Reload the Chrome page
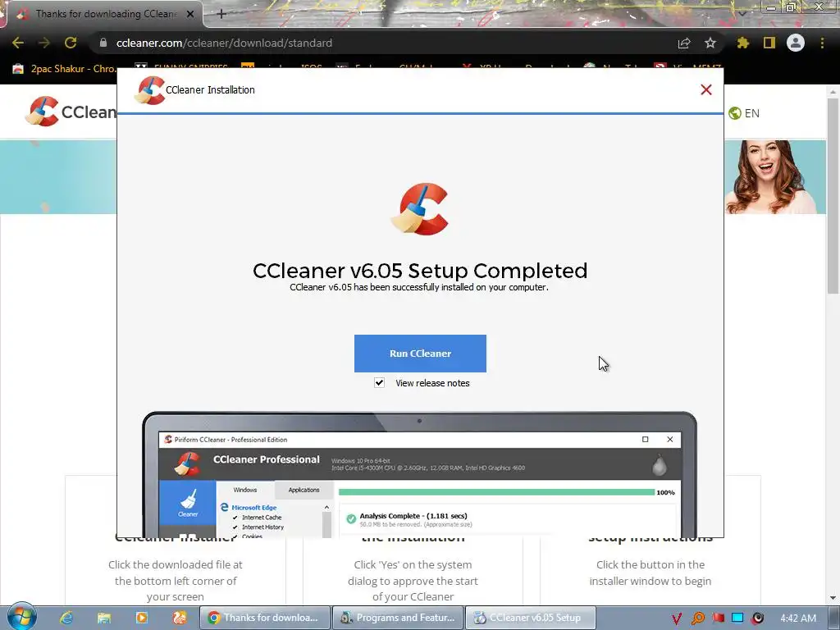This screenshot has height=630, width=840. 71,43
